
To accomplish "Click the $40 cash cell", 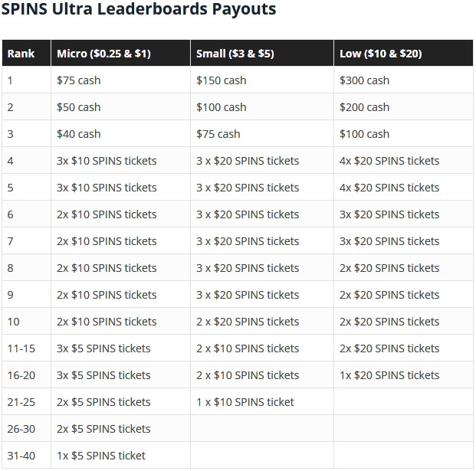I will coord(120,134).
